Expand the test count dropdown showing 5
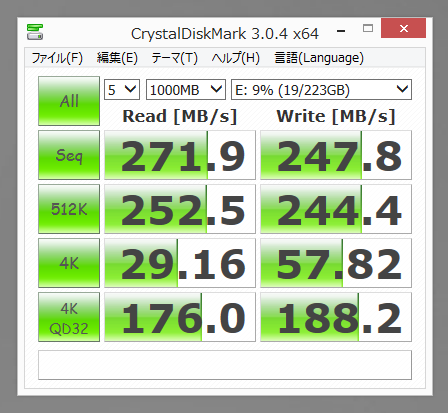 [x=122, y=90]
